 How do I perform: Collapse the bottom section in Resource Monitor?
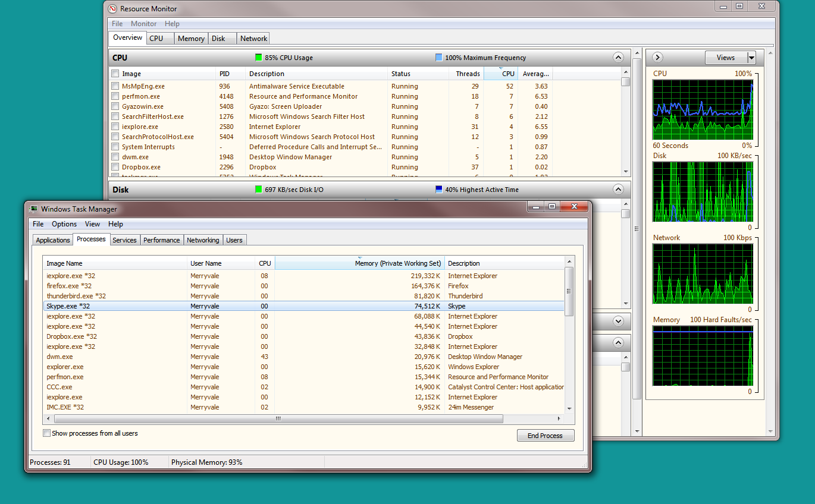pyautogui.click(x=618, y=343)
